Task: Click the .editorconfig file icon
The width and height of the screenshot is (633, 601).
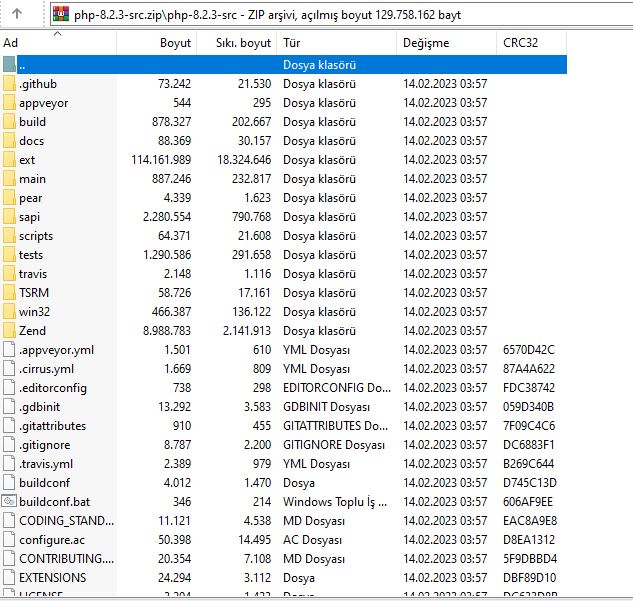Action: click(x=9, y=387)
